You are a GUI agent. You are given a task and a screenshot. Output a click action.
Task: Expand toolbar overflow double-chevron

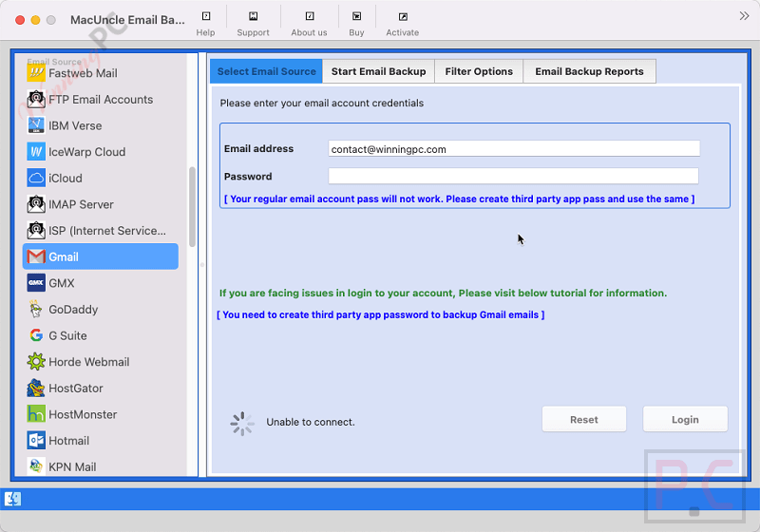pos(744,16)
